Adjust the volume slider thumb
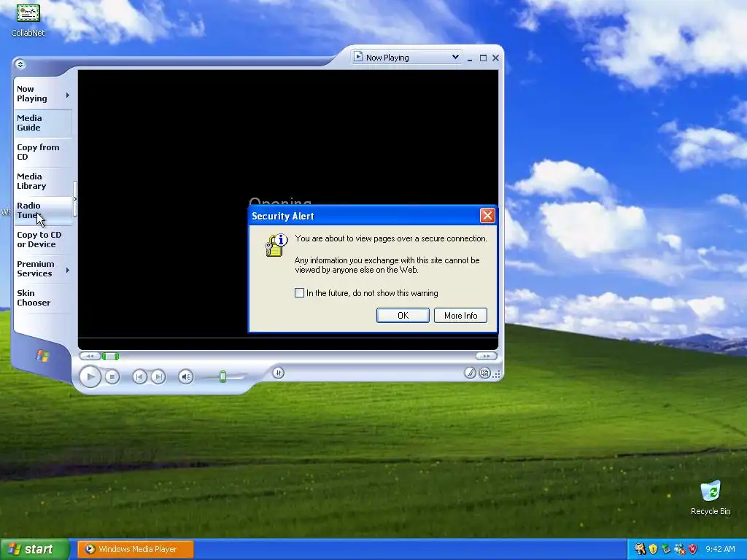Screen dimensions: 747x560 click(x=222, y=377)
